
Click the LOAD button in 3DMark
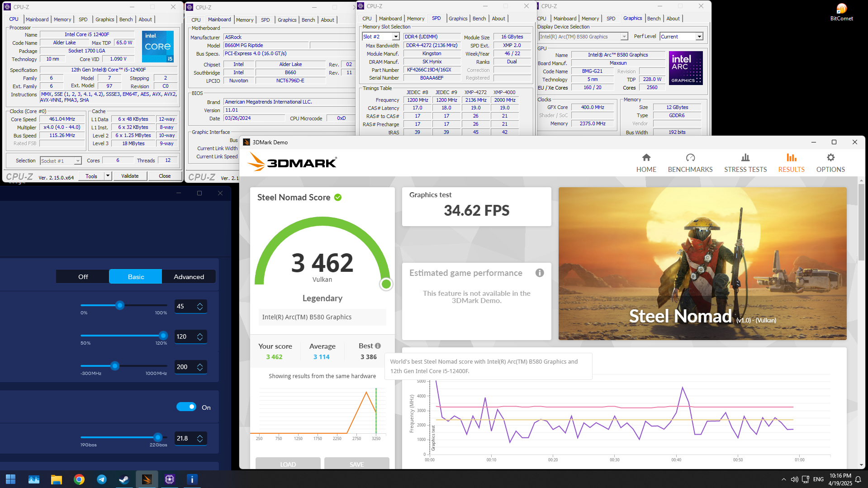[x=288, y=464]
